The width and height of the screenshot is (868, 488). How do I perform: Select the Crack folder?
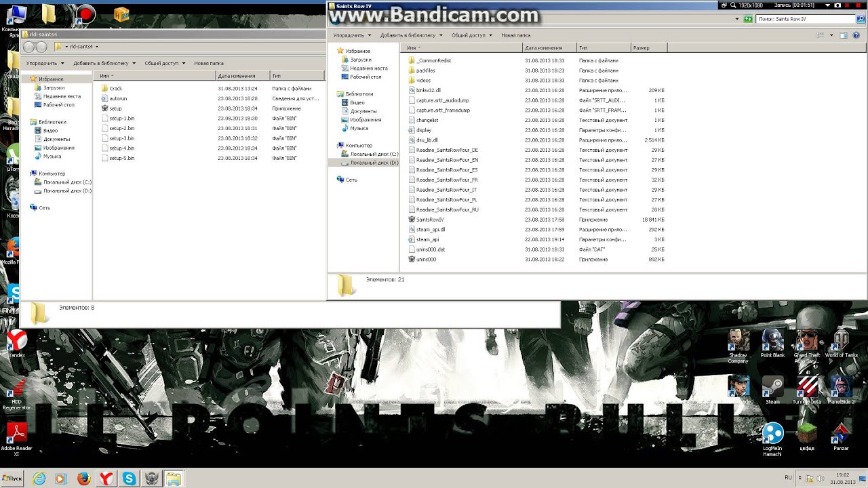[112, 89]
